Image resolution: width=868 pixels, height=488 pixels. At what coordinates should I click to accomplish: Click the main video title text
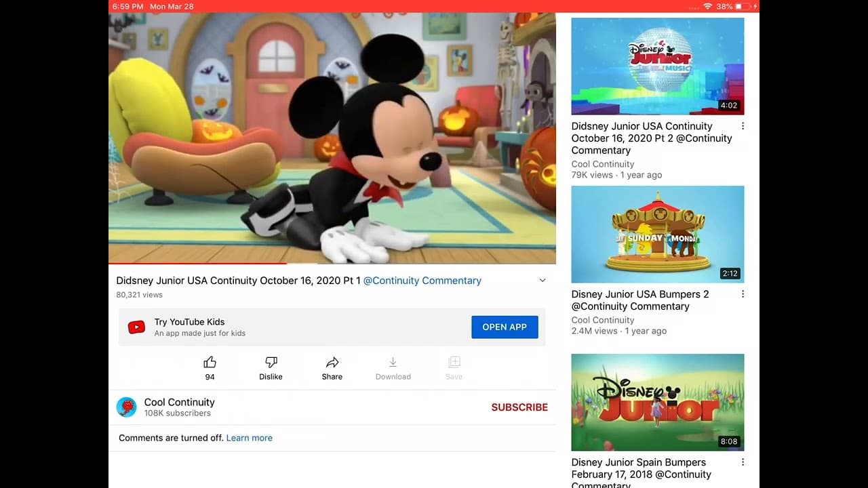(x=238, y=281)
